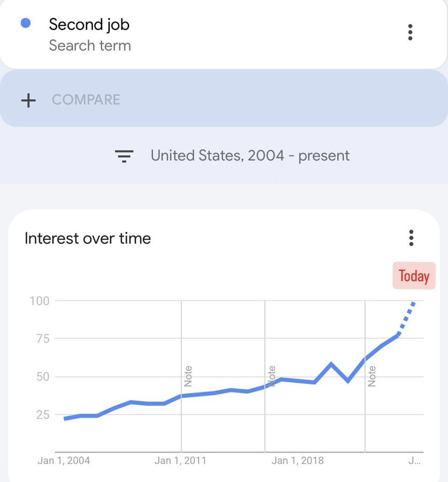This screenshot has width=448, height=482.
Task: Click the COMPARE button to add a term
Action: [87, 100]
